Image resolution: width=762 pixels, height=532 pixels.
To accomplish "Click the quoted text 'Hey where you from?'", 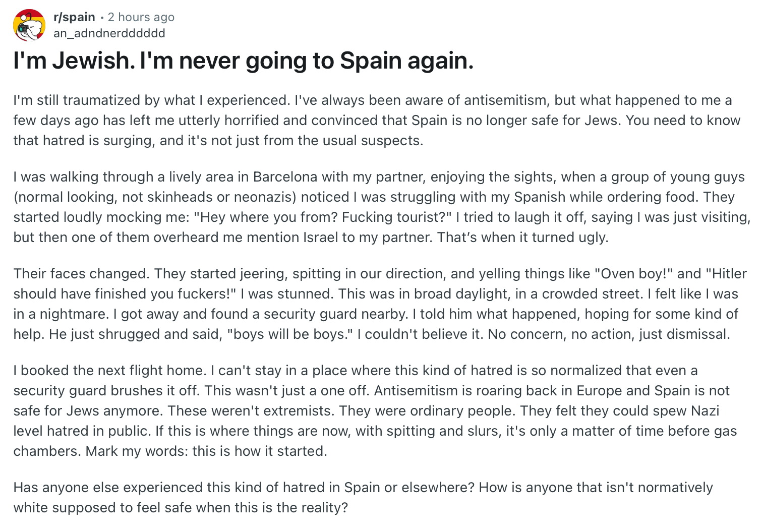I will (269, 217).
